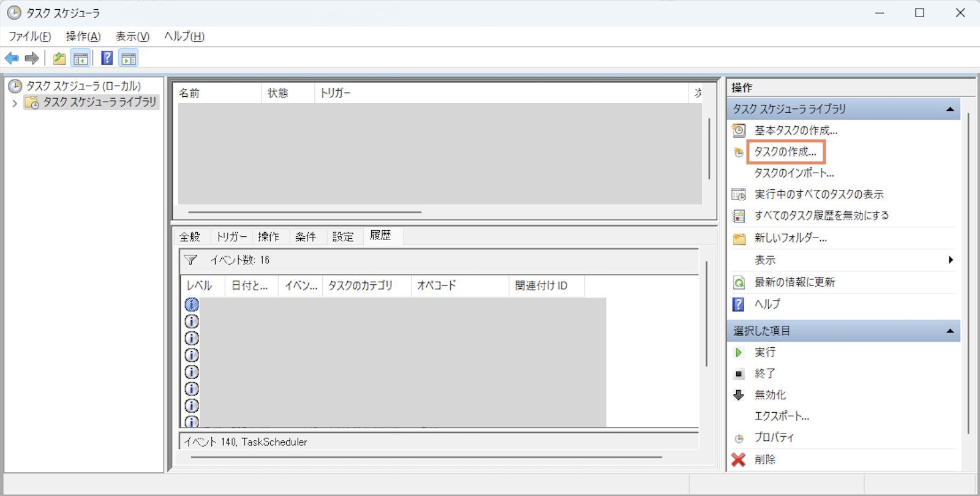Viewport: 980px width, 496px height.
Task: Click the bottom details pane horizontal scrollbar
Action: click(x=426, y=457)
